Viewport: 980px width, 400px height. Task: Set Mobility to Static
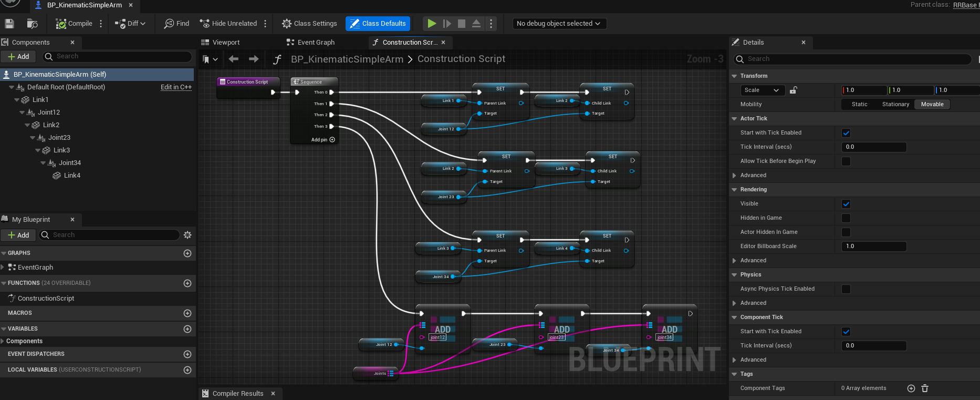[x=859, y=105]
